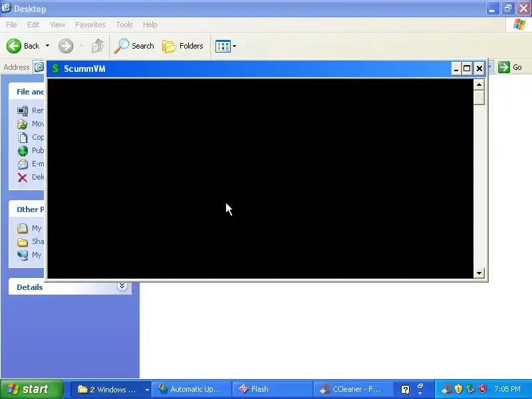Toggle the Folders pane button
Viewport: 532px width, 399px height.
point(183,46)
